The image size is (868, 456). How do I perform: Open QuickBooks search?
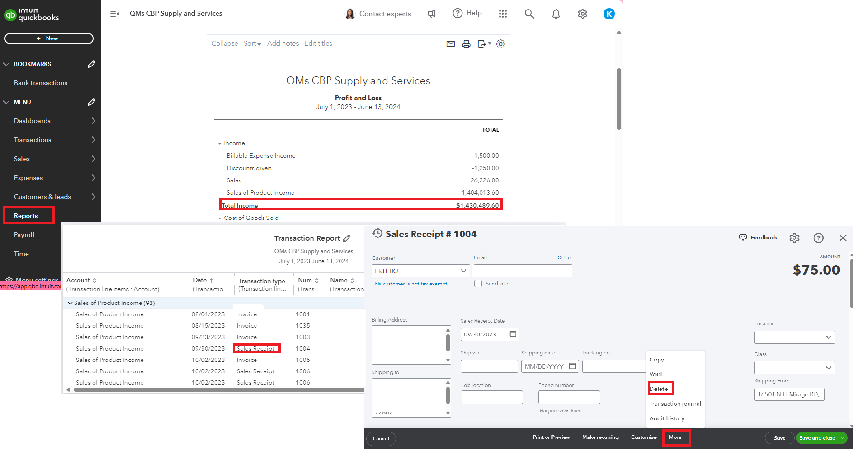tap(529, 13)
